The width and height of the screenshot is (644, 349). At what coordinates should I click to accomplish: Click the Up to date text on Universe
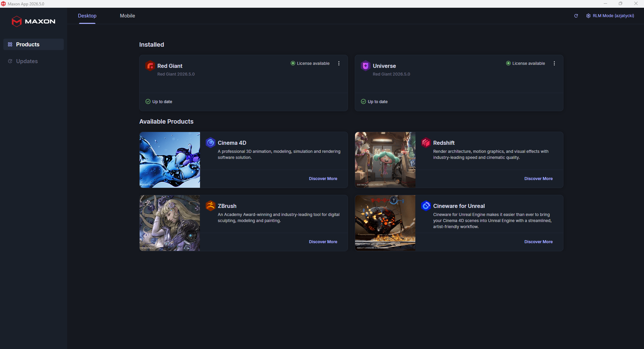click(378, 102)
